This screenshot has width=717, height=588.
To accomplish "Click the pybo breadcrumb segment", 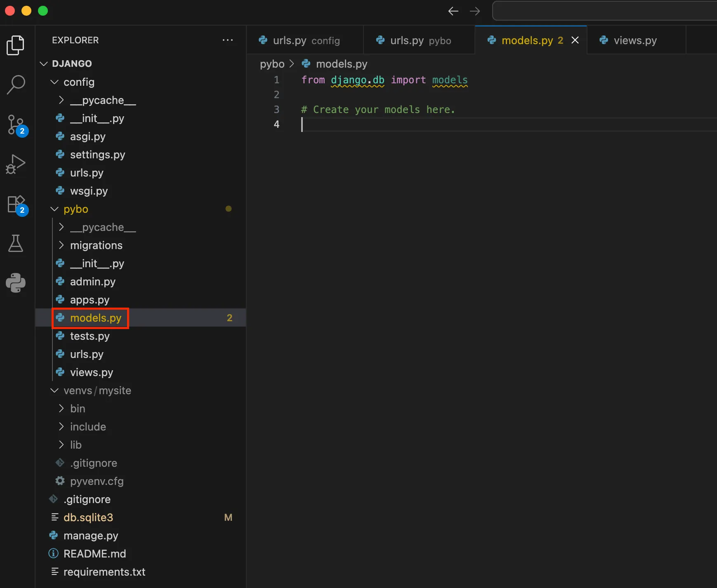I will coord(272,64).
